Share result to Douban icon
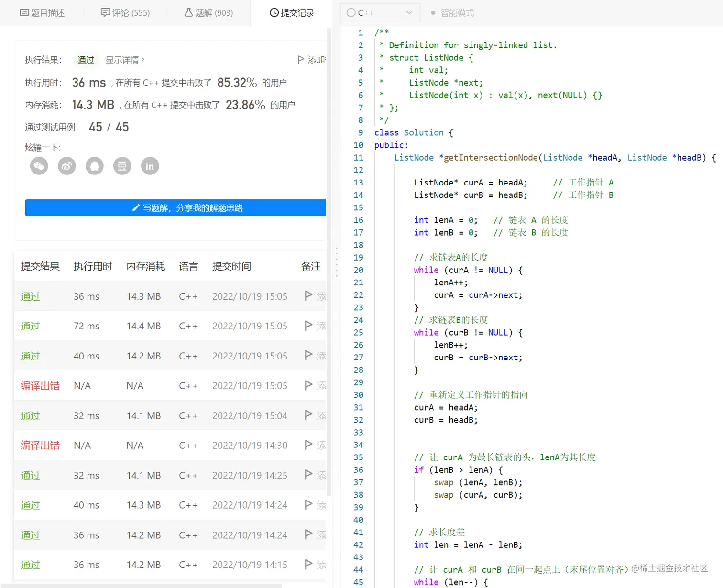This screenshot has height=588, width=723. coord(122,166)
